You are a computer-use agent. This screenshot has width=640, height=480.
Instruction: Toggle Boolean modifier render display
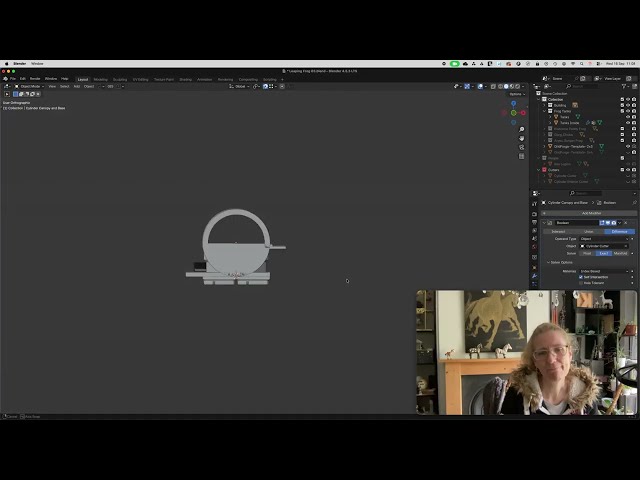point(613,223)
